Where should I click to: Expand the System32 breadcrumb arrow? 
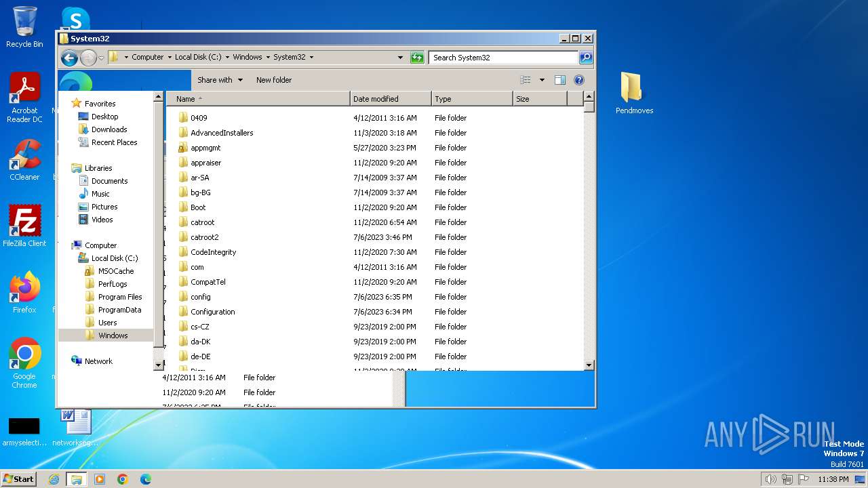(x=311, y=58)
